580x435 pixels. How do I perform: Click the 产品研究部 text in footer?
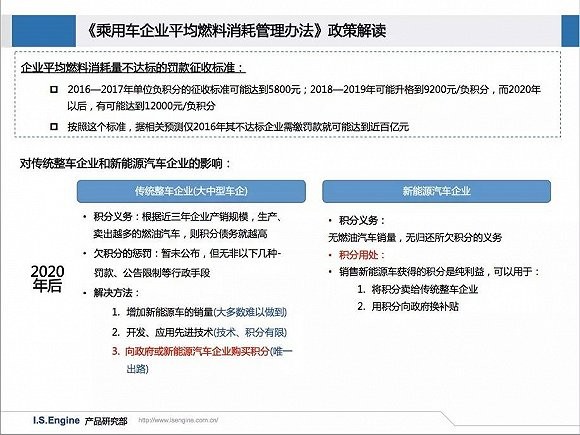click(x=106, y=421)
